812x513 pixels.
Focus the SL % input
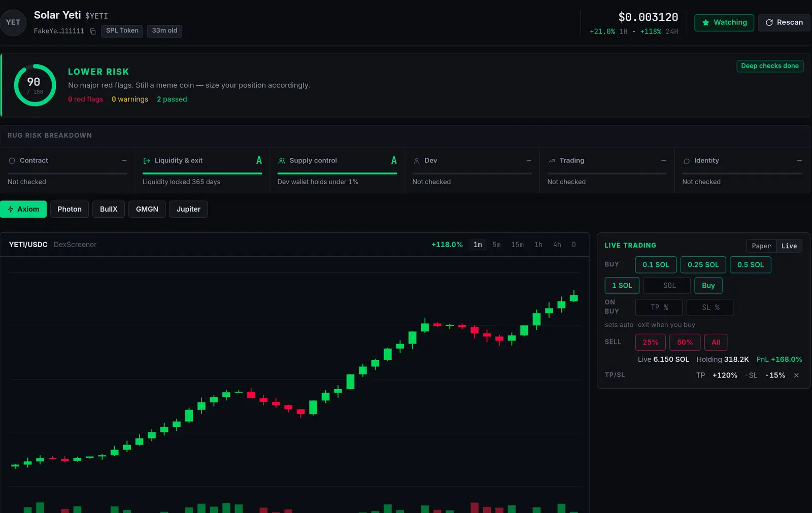click(x=710, y=307)
